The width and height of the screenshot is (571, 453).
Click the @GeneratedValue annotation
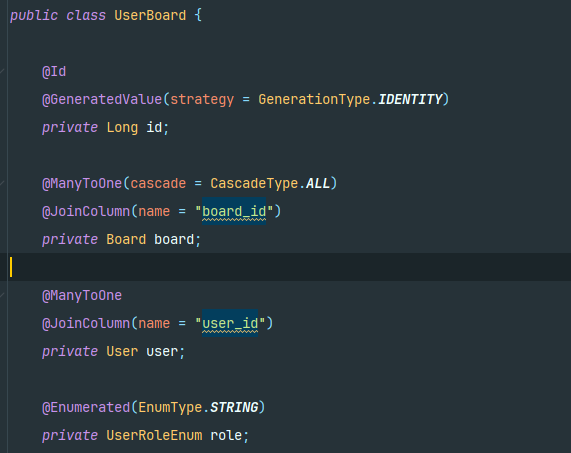(102, 99)
